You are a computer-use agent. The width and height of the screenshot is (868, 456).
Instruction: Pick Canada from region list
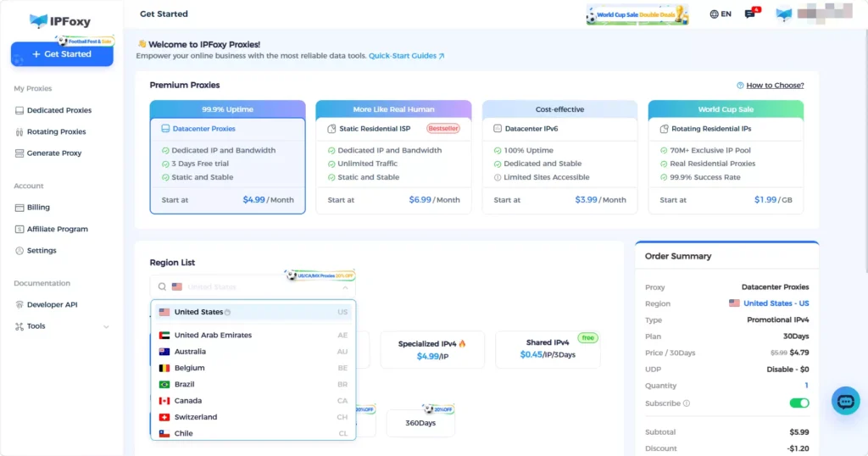pyautogui.click(x=253, y=401)
